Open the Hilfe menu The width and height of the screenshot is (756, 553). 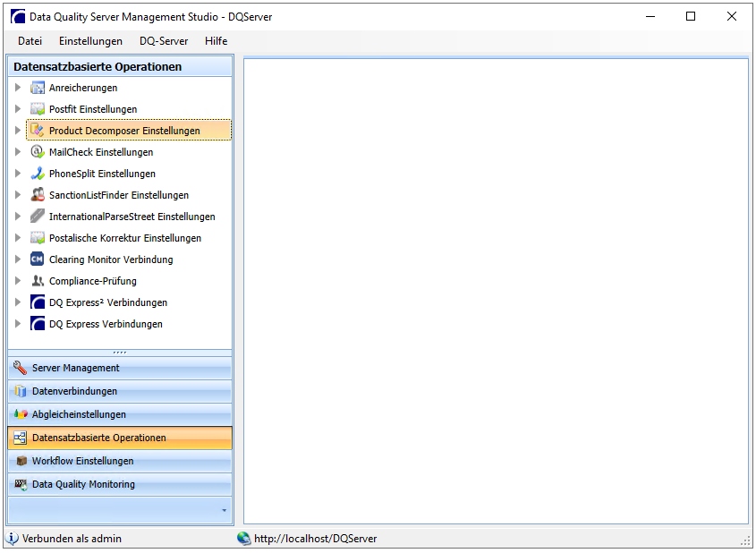coord(216,41)
